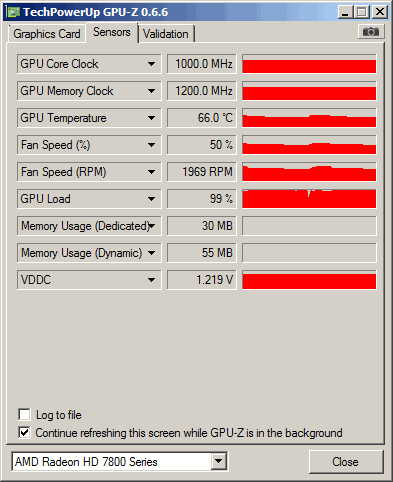This screenshot has height=482, width=393.
Task: Click the Close button
Action: [346, 462]
